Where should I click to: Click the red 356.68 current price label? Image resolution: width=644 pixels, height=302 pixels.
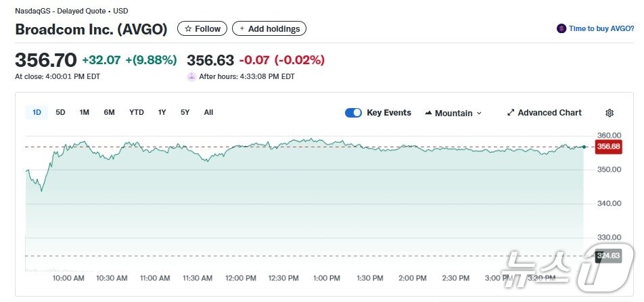click(608, 147)
